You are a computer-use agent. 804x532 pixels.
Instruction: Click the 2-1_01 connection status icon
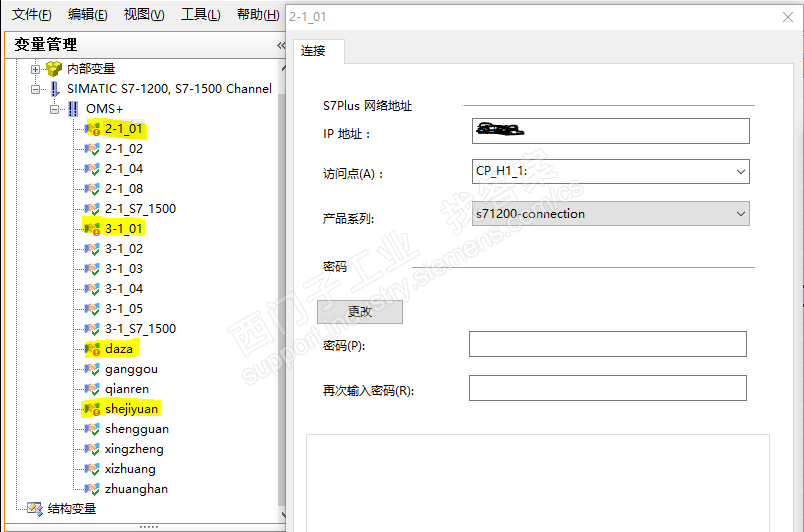tap(92, 129)
